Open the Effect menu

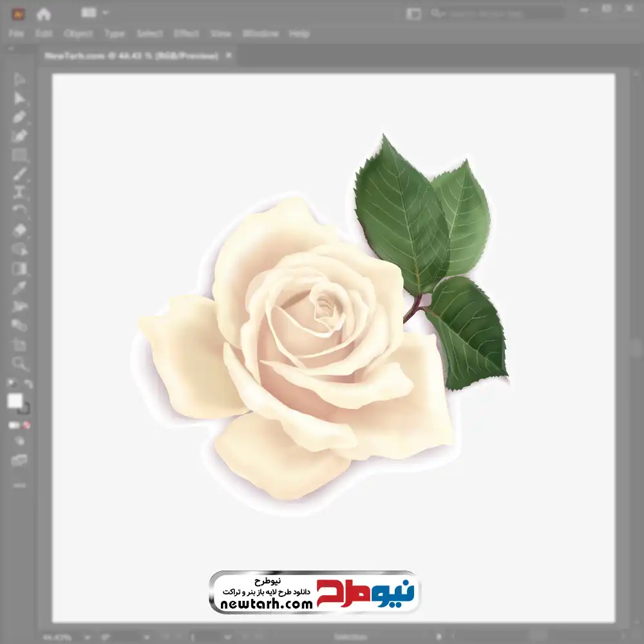(x=186, y=33)
